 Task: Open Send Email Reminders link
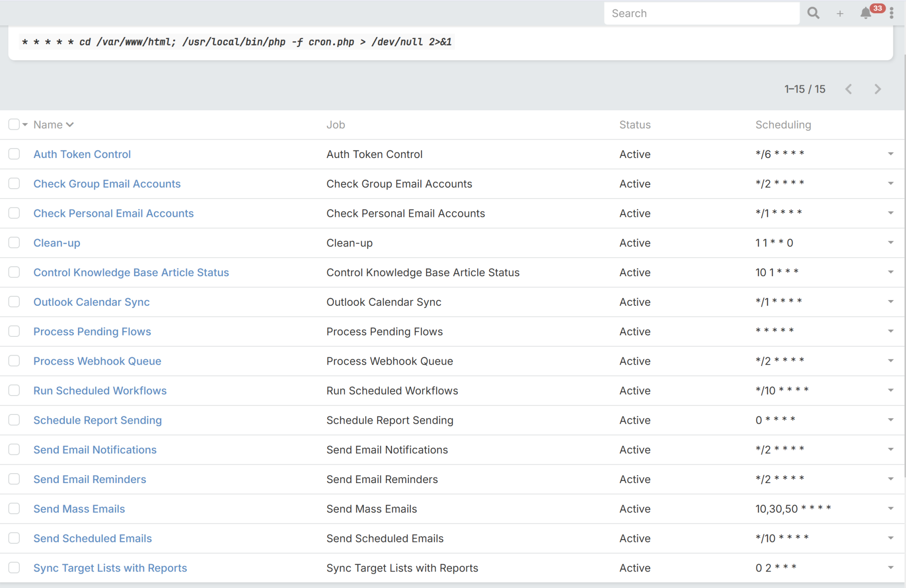[89, 479]
